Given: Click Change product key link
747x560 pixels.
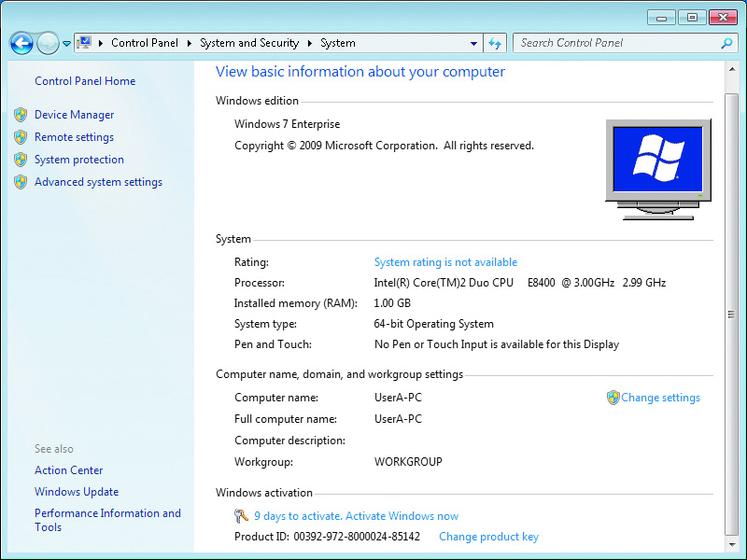Looking at the screenshot, I should coord(488,537).
